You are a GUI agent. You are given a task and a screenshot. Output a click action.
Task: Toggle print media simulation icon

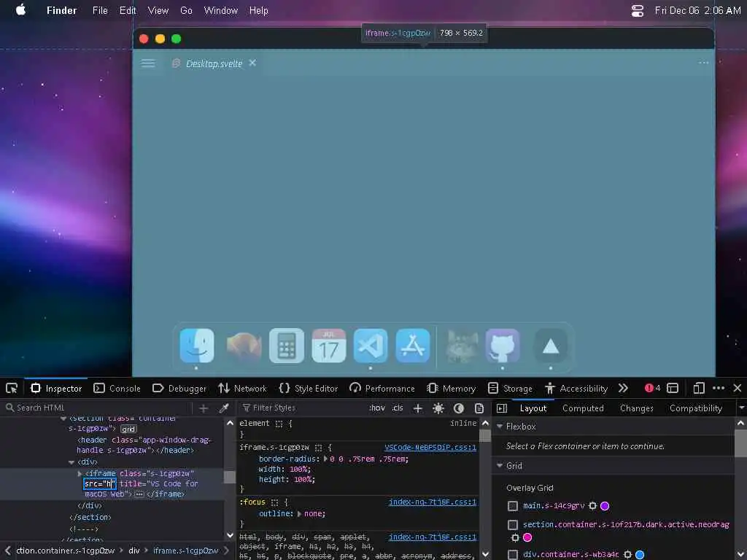pyautogui.click(x=479, y=408)
